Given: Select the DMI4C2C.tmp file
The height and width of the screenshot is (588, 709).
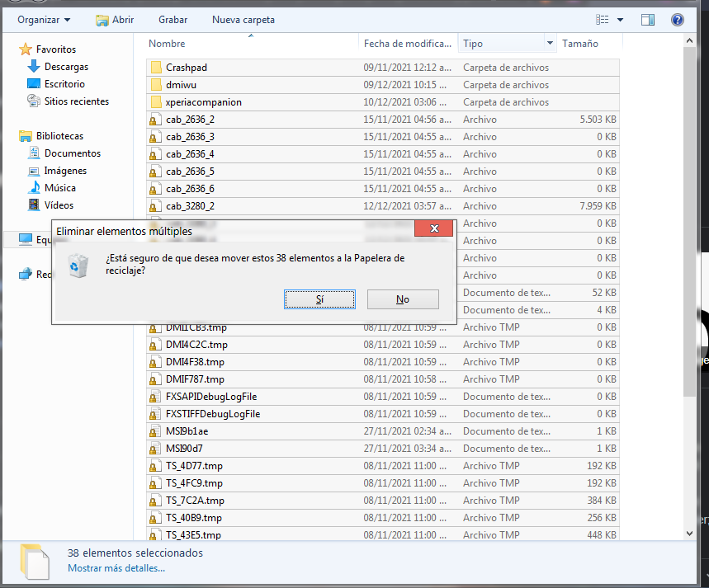Looking at the screenshot, I should [382, 345].
